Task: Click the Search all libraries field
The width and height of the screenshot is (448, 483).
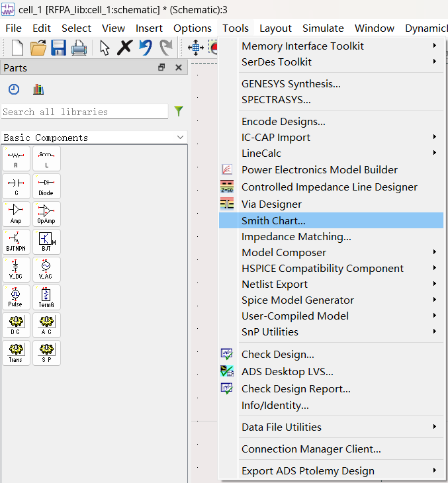Action: tap(85, 112)
